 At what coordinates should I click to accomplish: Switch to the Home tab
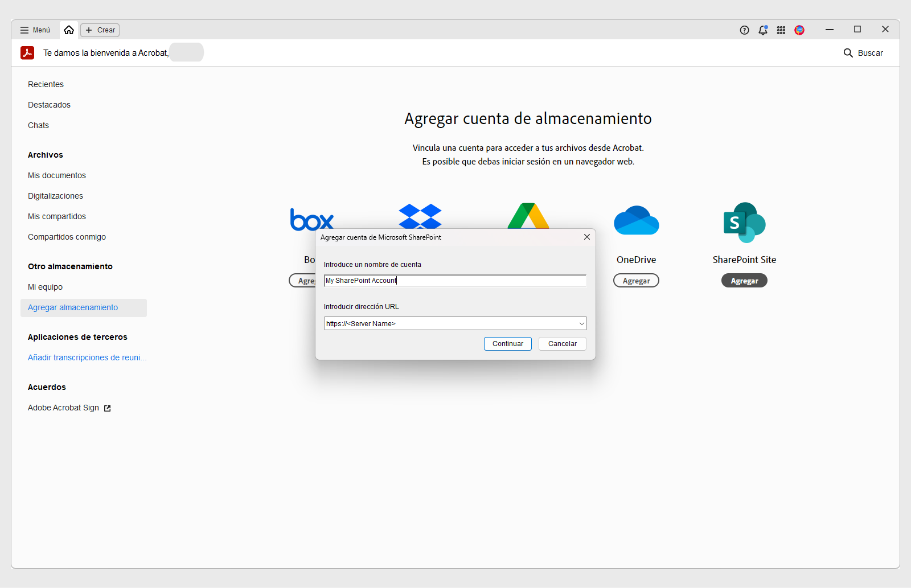(x=68, y=30)
